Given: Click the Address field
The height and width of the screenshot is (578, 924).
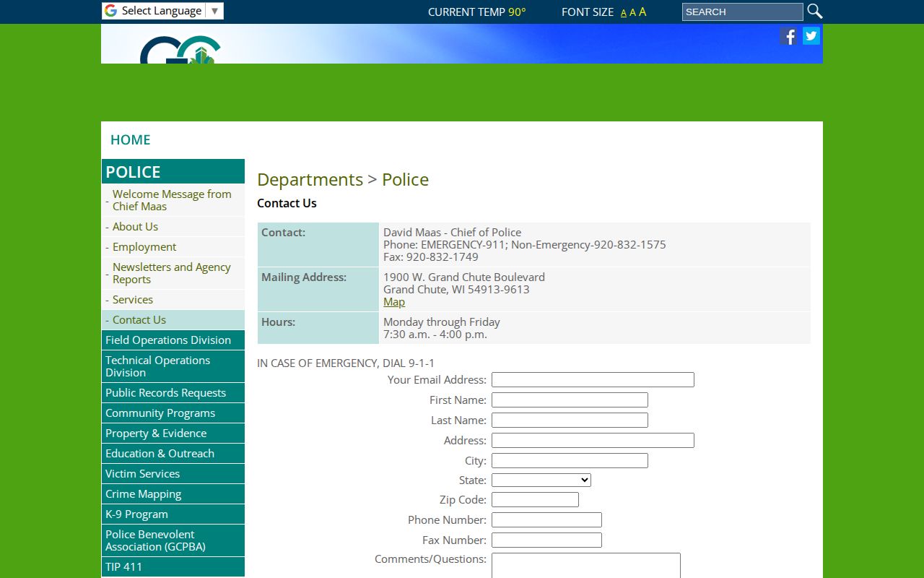Looking at the screenshot, I should [x=593, y=441].
